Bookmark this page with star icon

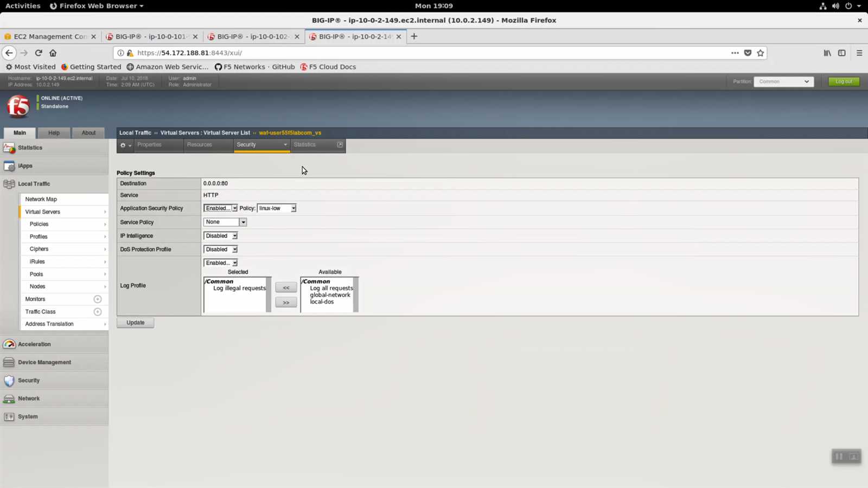point(761,53)
